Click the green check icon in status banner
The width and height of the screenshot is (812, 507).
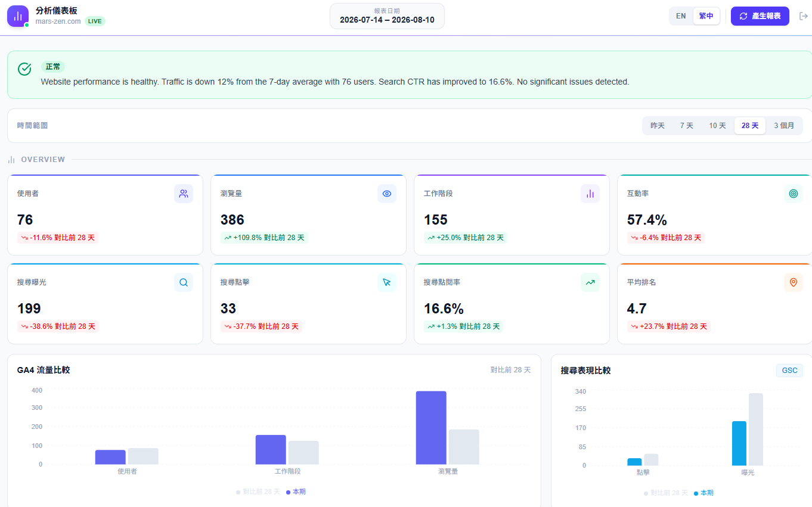coord(24,69)
